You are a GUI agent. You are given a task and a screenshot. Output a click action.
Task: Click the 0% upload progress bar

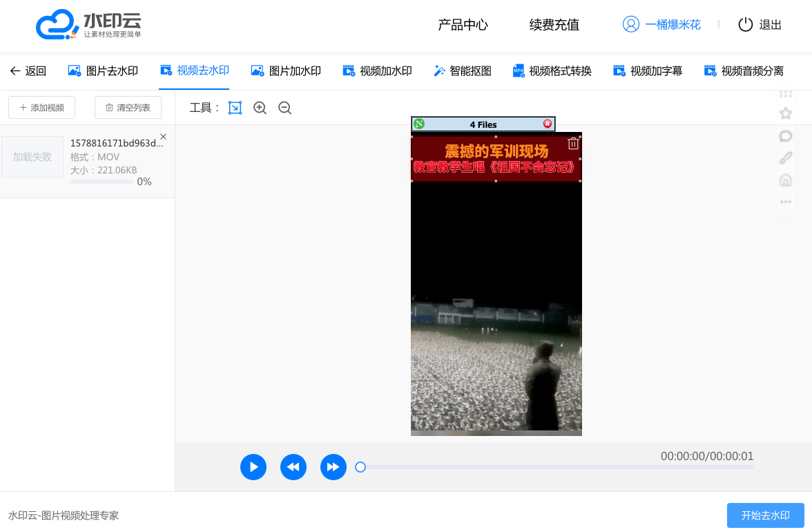[102, 182]
